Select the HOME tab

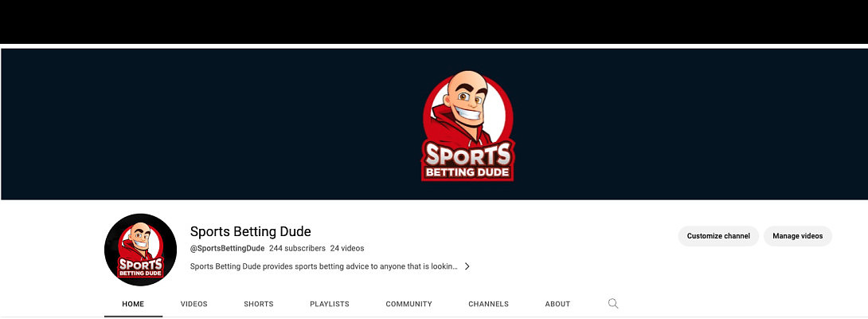[133, 304]
